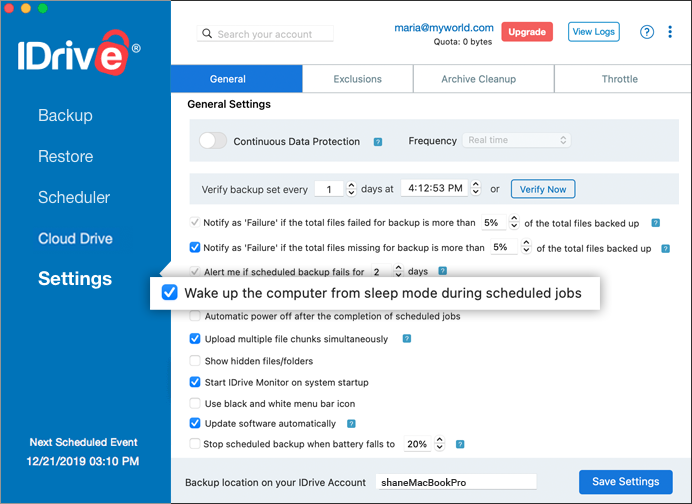Screen dimensions: 692x504
Task: Open help for Update software automatically
Action: pos(351,424)
